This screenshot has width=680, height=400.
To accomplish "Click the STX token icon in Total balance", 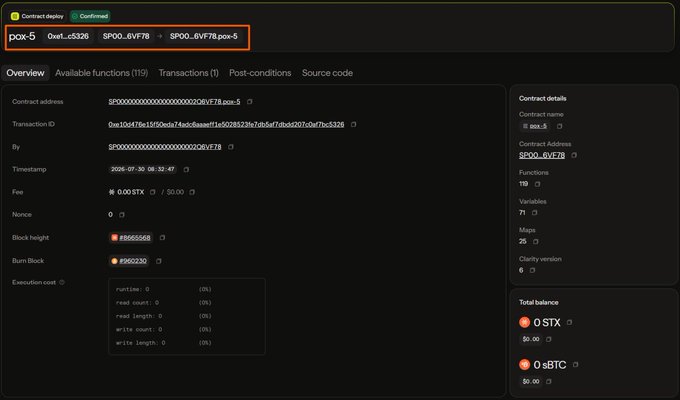I will 525,322.
